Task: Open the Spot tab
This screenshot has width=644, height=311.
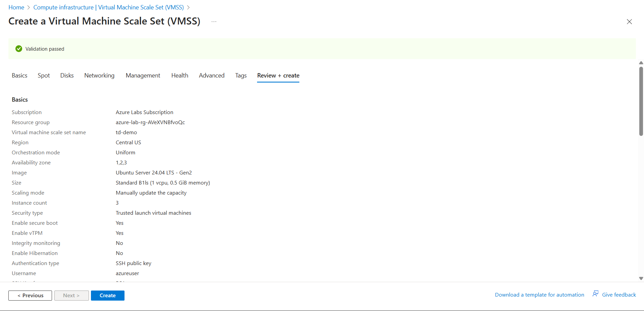Action: pos(44,75)
